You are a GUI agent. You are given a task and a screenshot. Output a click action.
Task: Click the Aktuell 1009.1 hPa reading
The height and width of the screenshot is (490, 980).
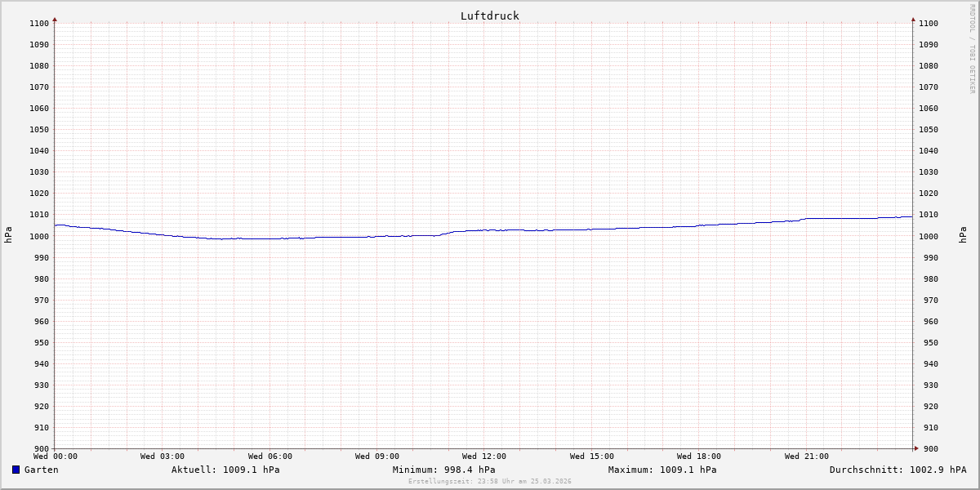225,470
